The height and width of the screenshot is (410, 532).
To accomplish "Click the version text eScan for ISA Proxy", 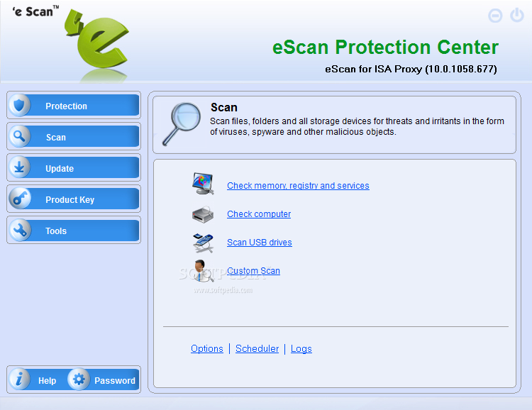I will coord(411,69).
